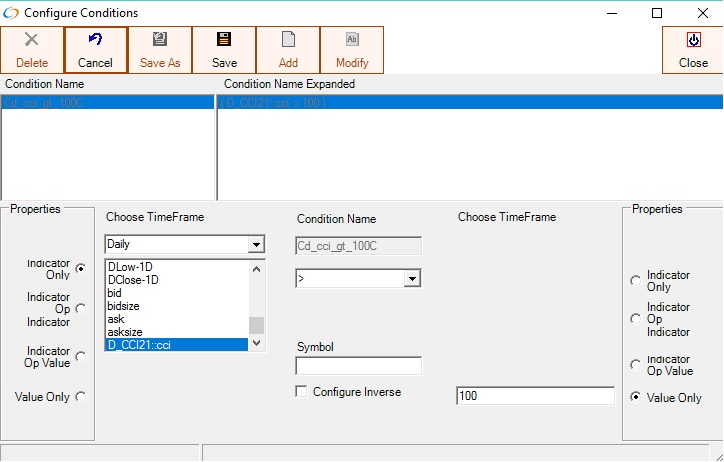Image resolution: width=724 pixels, height=462 pixels.
Task: Open the Daily timeframe dropdown
Action: tap(256, 244)
